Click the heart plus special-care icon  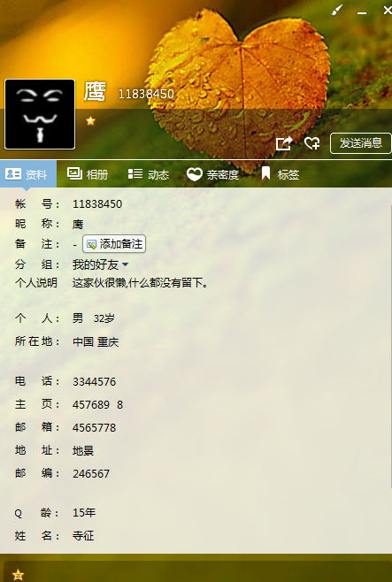[x=311, y=143]
